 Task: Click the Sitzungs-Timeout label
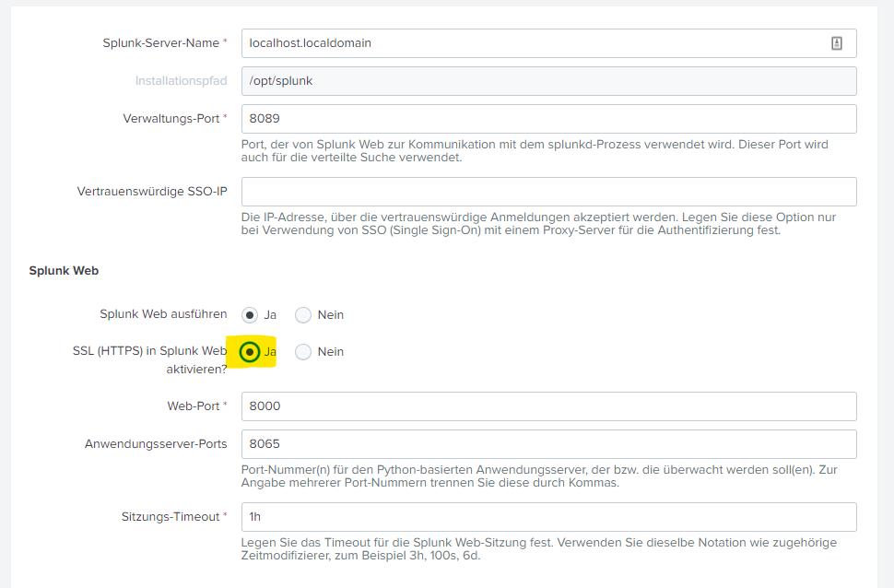coord(171,517)
